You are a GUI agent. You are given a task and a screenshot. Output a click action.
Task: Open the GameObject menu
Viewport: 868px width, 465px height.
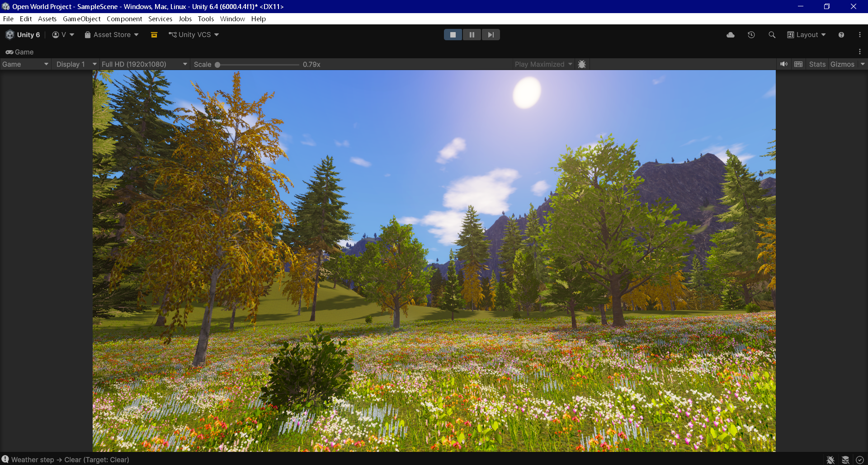[x=82, y=19]
